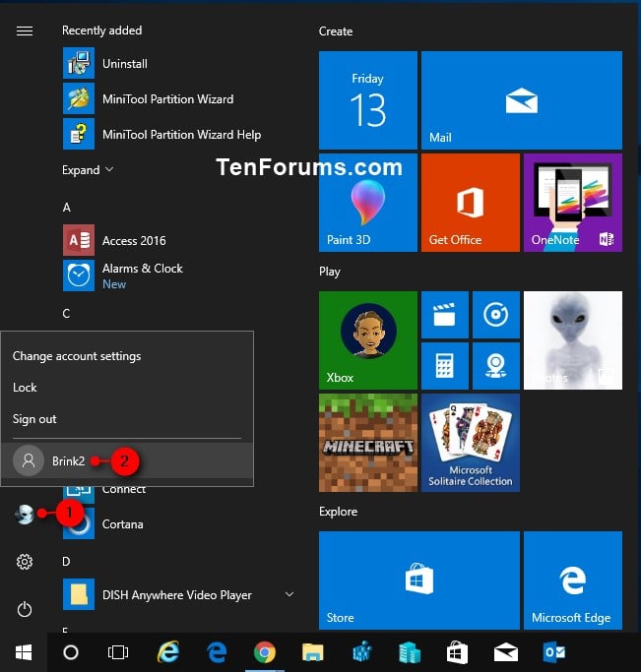Open the Store tile
641x672 pixels.
click(x=418, y=580)
